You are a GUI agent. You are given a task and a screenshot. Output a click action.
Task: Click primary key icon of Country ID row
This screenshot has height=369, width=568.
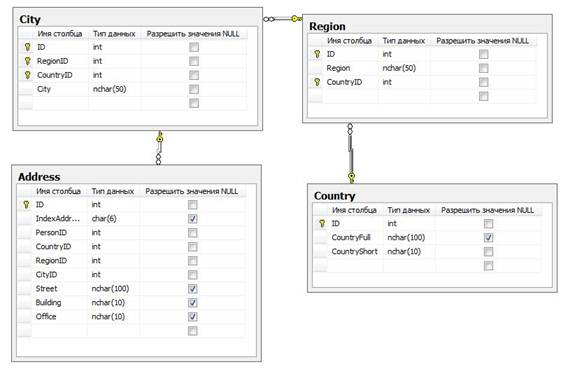[322, 223]
